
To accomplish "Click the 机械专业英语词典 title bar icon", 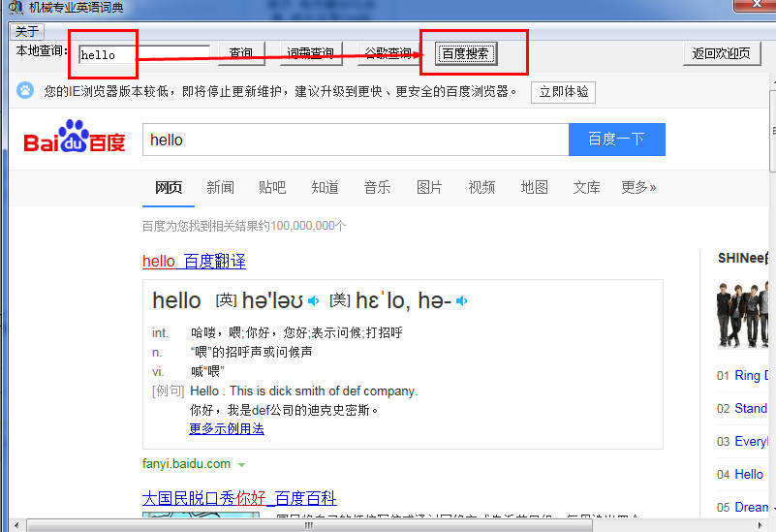I will click(16, 7).
